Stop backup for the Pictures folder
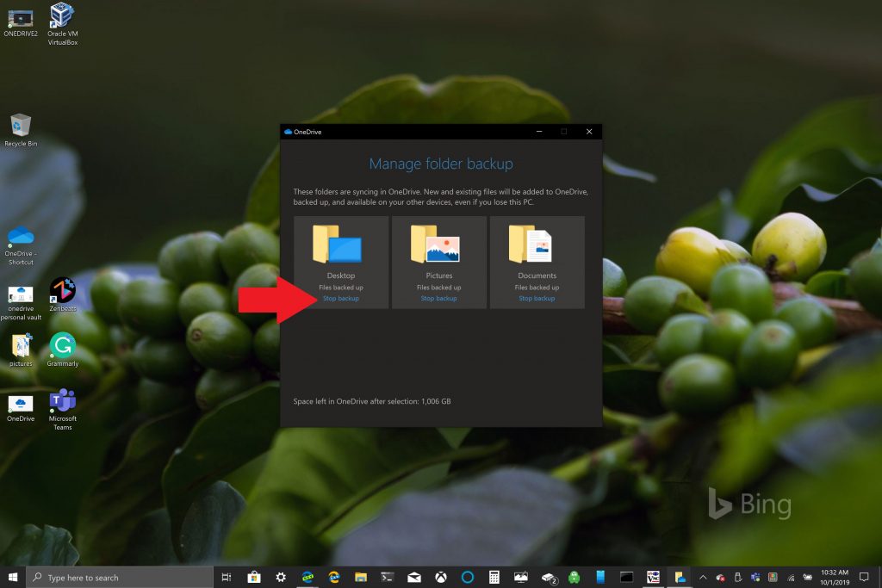882x588 pixels. tap(438, 299)
